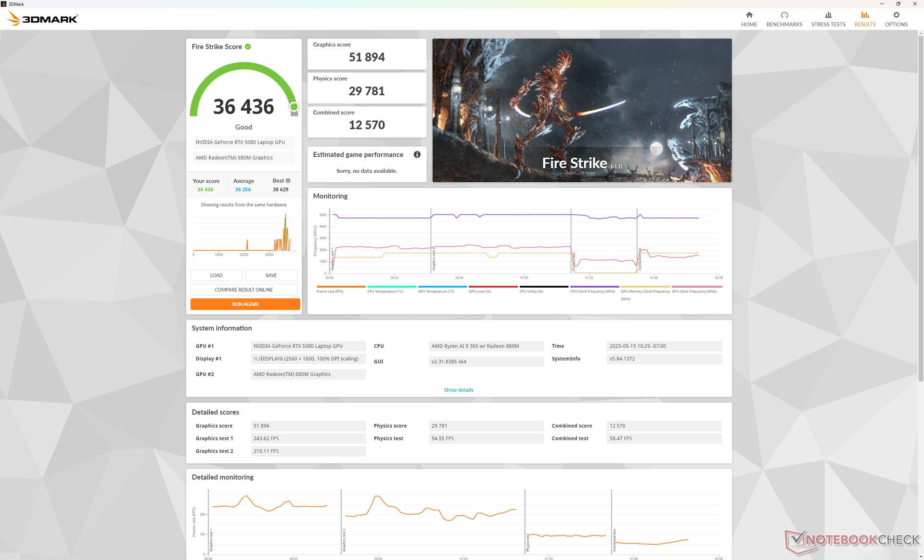Click info icon on Estimated game performance
The image size is (924, 560).
point(417,154)
